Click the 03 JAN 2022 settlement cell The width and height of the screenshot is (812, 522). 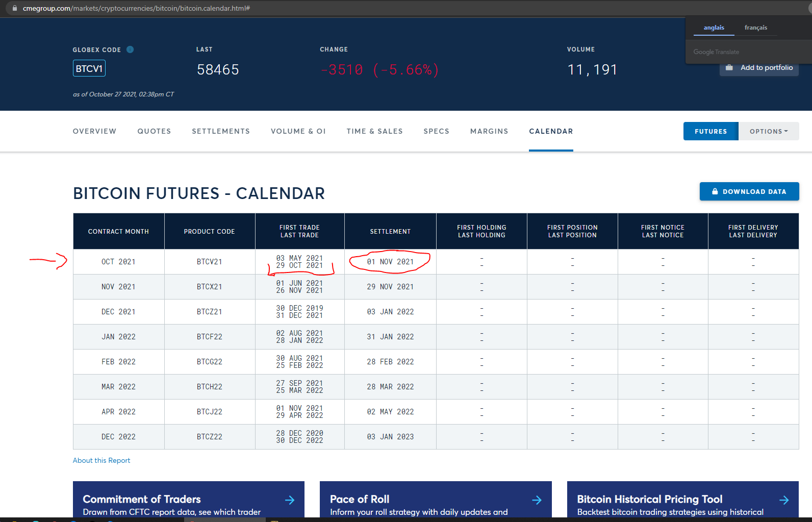coord(390,312)
